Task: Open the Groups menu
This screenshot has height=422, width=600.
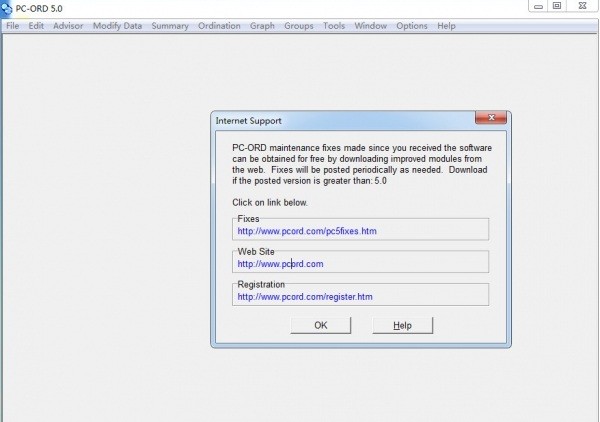Action: tap(298, 26)
